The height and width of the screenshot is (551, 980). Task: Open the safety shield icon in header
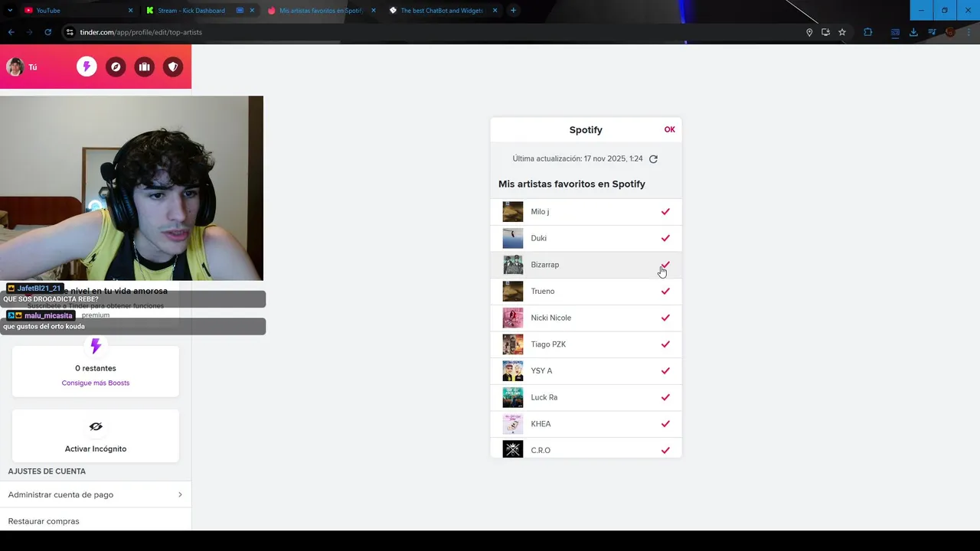pos(173,67)
